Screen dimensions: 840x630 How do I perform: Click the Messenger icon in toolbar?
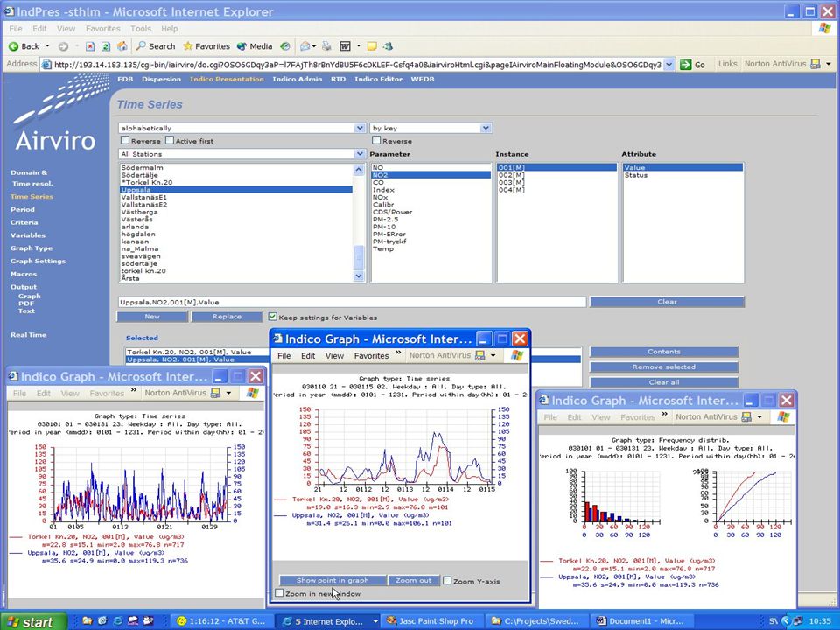tap(388, 46)
